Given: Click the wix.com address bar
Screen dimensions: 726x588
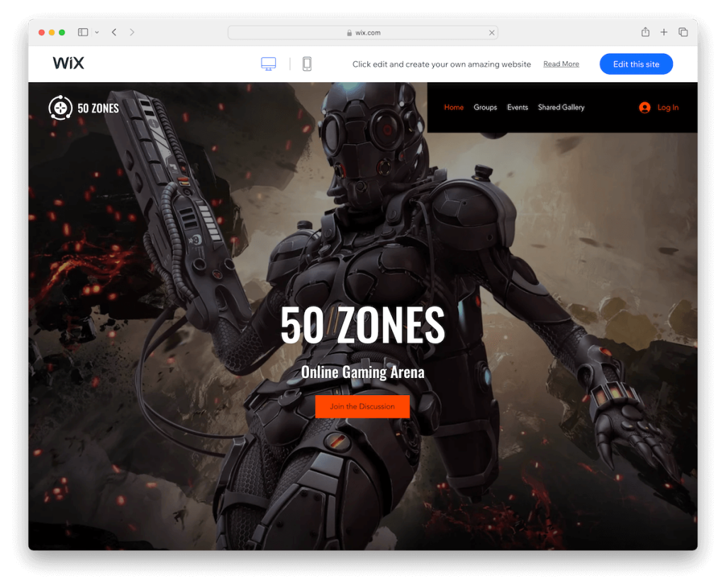Looking at the screenshot, I should pos(362,33).
